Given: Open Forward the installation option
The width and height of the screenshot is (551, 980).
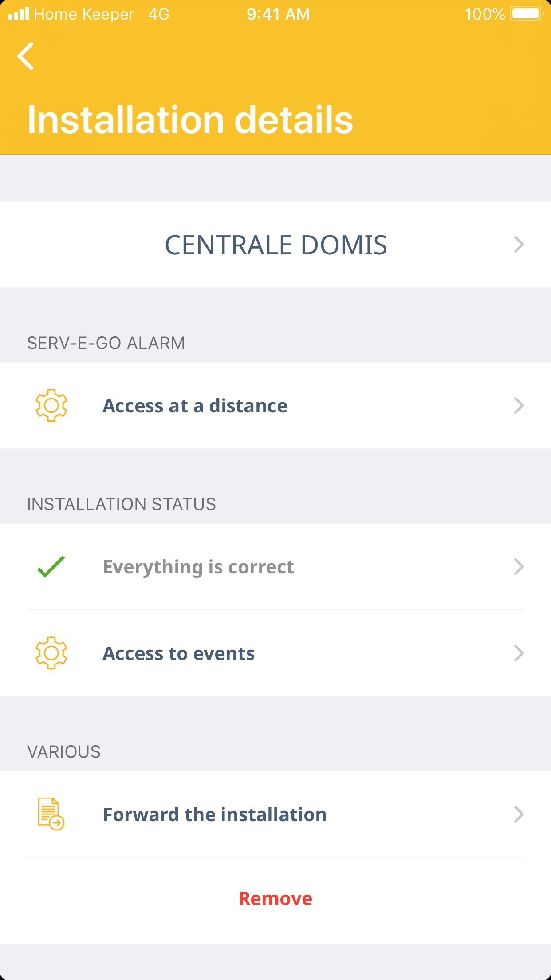Looking at the screenshot, I should 215,814.
